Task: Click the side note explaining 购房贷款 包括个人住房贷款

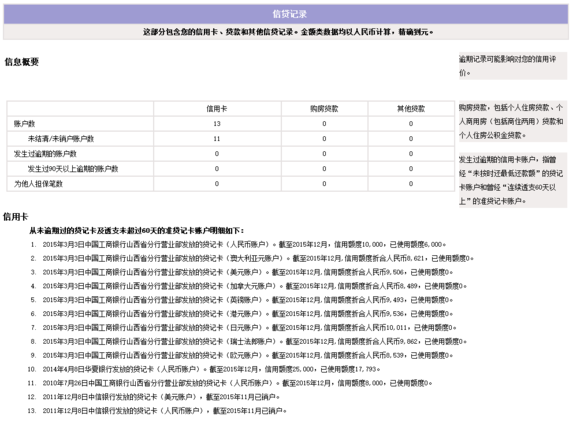Action: tap(512, 121)
